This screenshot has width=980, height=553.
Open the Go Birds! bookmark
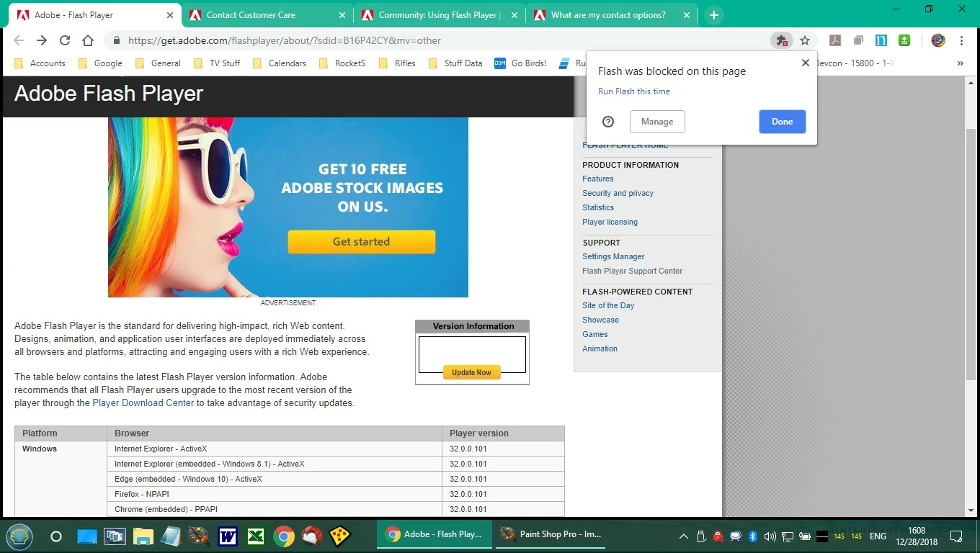tap(521, 63)
